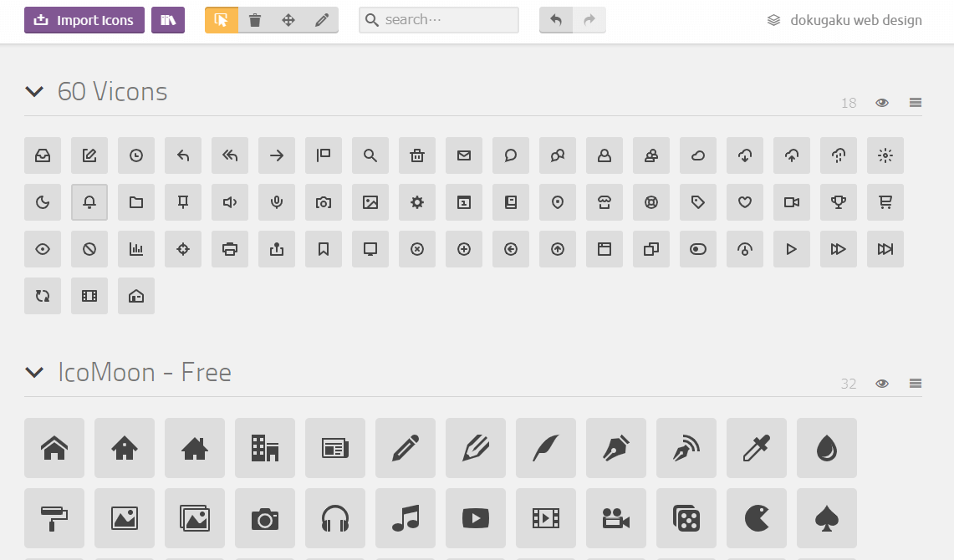Select the inbox tray icon in 60 Vicons
The width and height of the screenshot is (954, 560).
pyautogui.click(x=43, y=155)
